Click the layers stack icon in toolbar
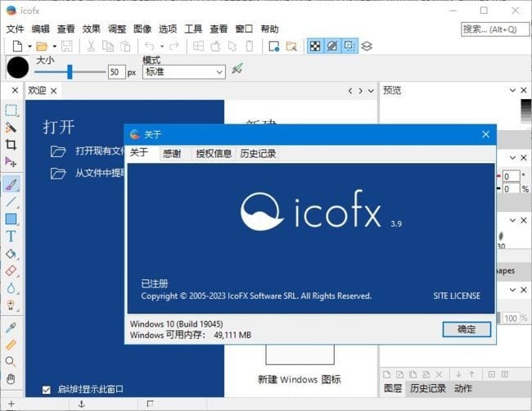This screenshot has width=532, height=411. [x=367, y=46]
